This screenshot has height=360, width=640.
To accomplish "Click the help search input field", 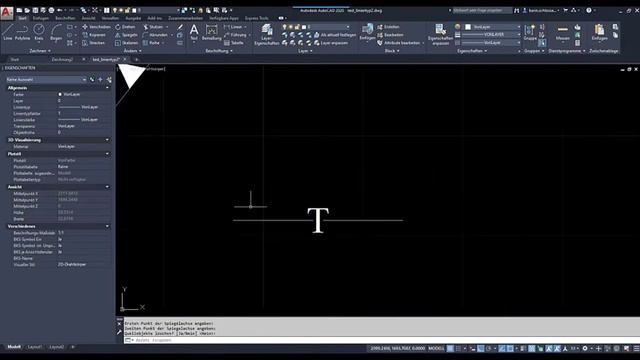I will [482, 10].
